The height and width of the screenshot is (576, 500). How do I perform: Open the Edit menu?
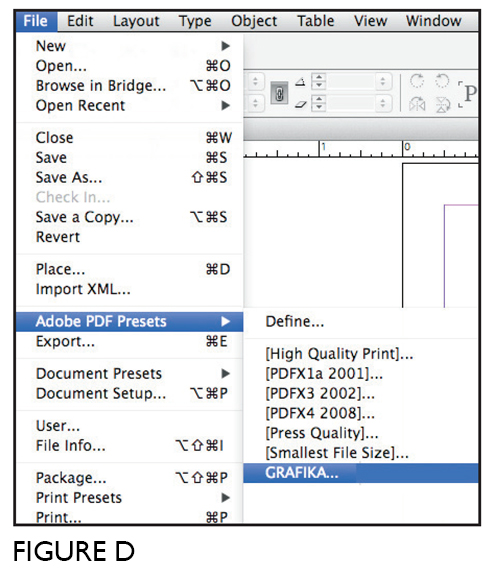coord(80,21)
